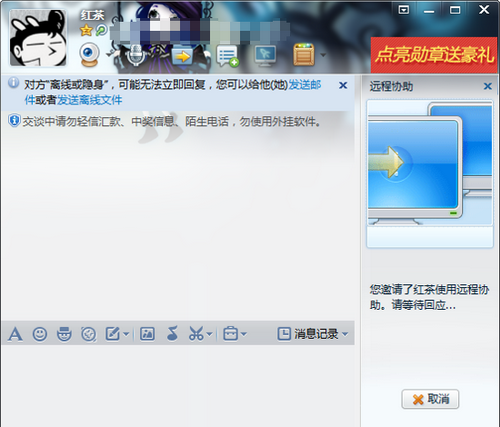Click the info icon in the offline notice
500x427 pixels.
tap(13, 83)
